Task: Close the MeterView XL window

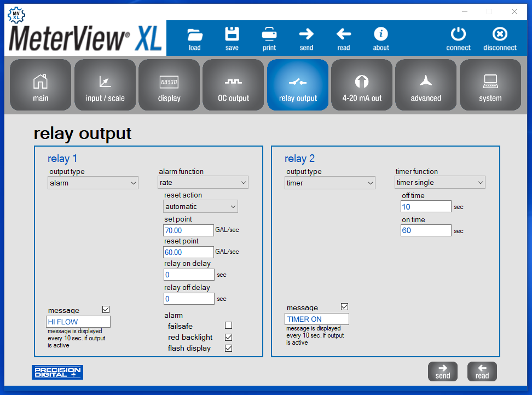Action: 514,11
